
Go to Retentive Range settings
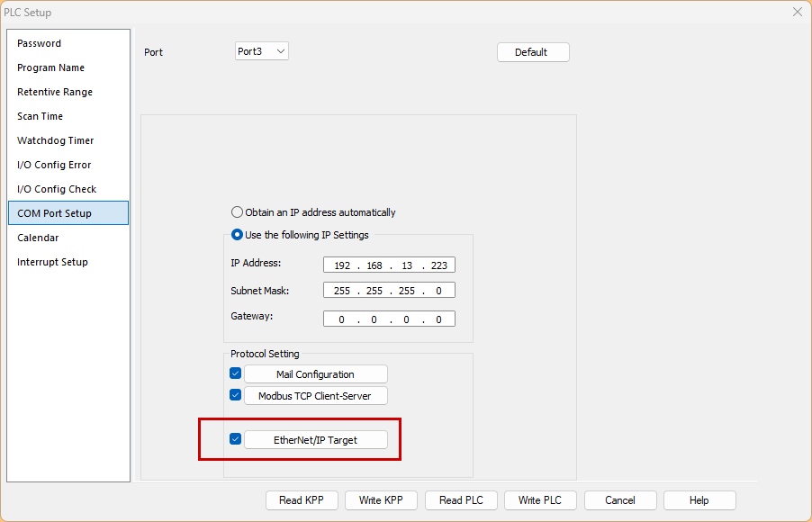point(68,92)
